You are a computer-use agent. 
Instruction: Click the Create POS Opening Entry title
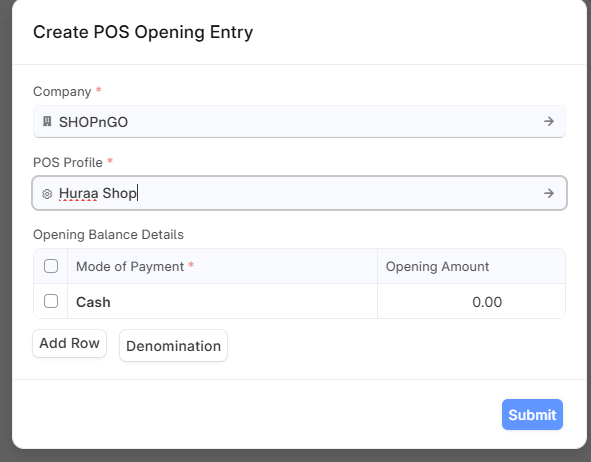point(143,32)
